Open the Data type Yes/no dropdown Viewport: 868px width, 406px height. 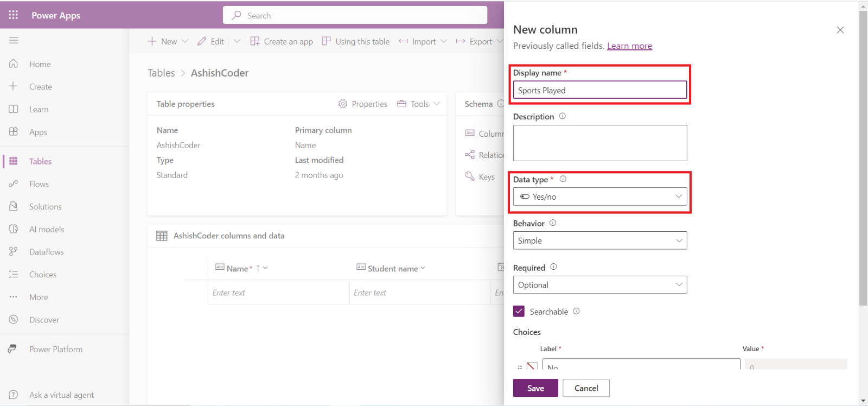599,196
